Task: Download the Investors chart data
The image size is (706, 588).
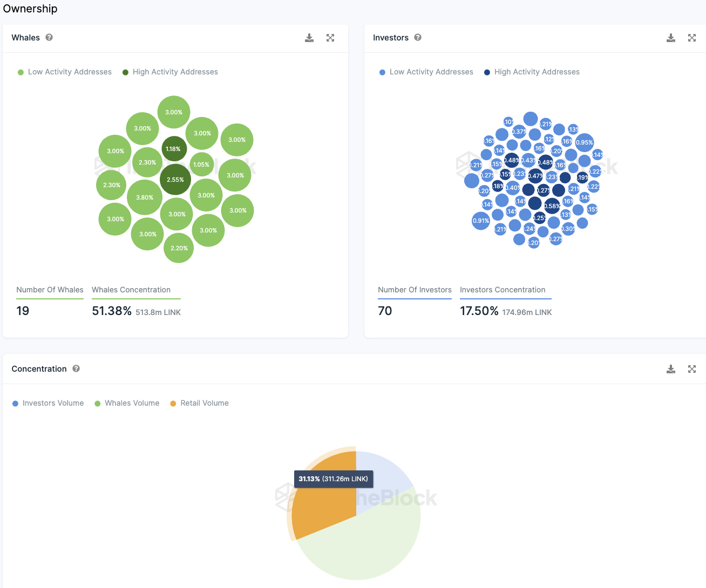Action: point(671,38)
